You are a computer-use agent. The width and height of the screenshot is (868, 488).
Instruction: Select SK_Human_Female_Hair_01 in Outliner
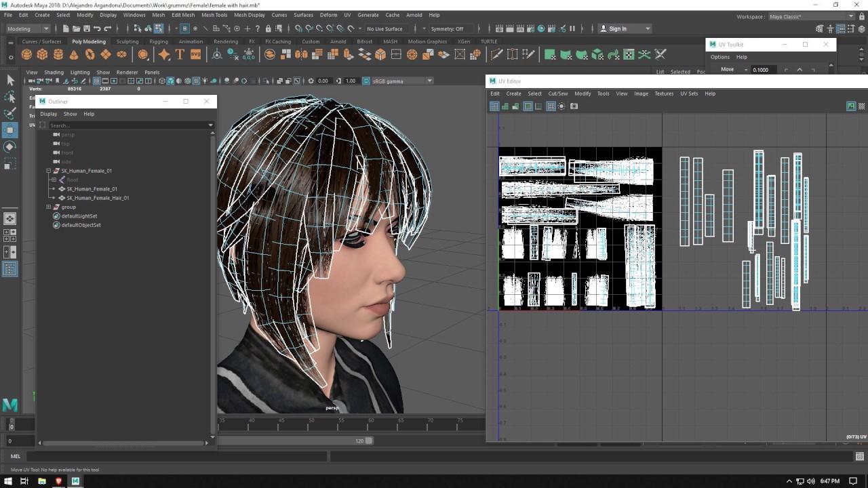(x=97, y=198)
